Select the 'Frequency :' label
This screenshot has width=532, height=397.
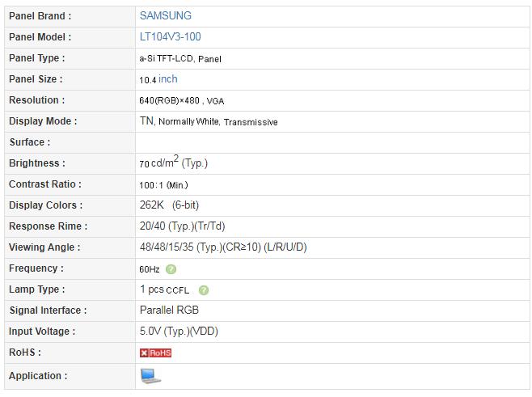point(36,268)
